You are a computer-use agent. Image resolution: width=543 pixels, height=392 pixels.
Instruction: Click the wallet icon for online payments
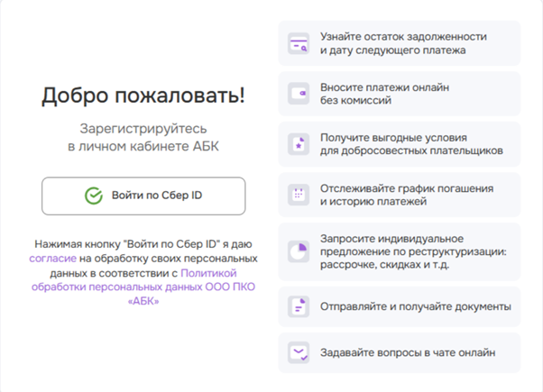pyautogui.click(x=299, y=94)
